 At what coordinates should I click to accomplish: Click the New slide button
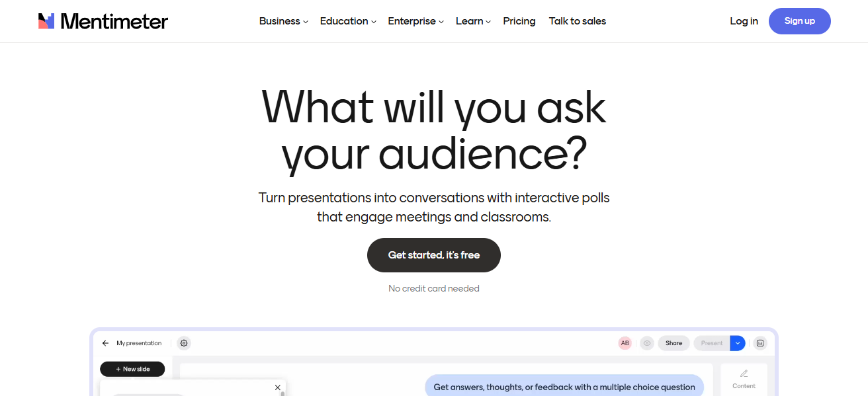point(132,369)
